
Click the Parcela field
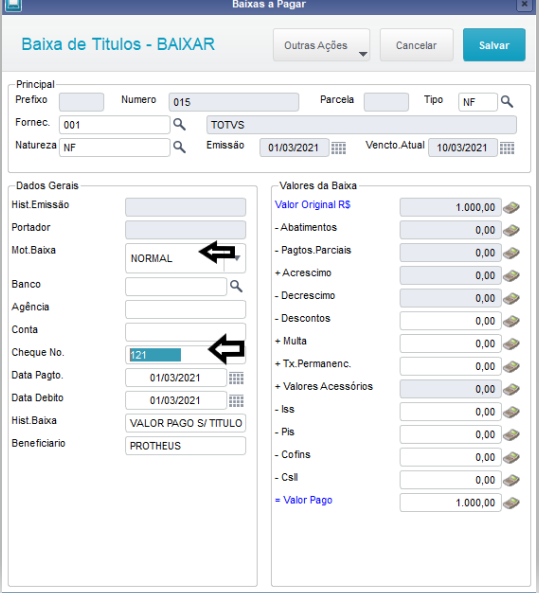[386, 102]
